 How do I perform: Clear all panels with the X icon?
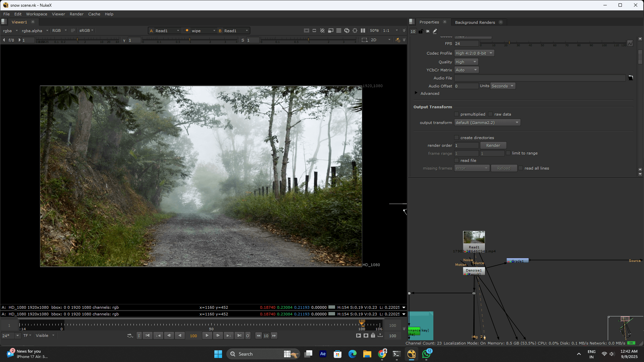pos(428,31)
